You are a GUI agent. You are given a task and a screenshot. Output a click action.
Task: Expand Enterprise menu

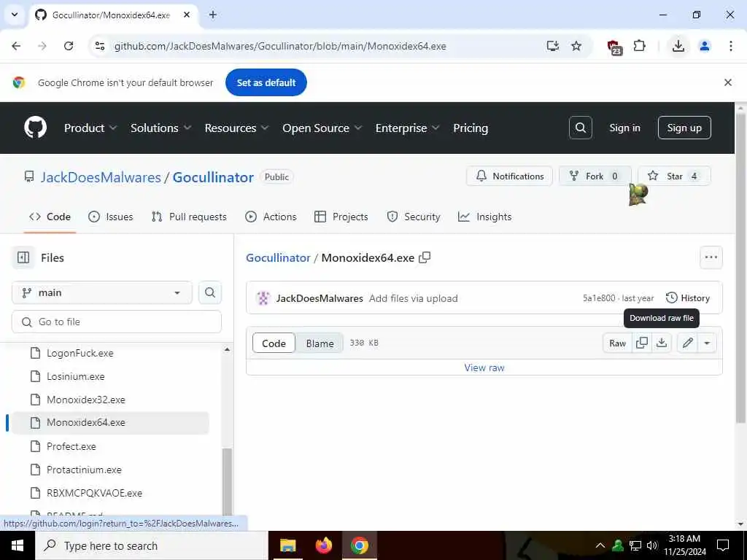[407, 128]
